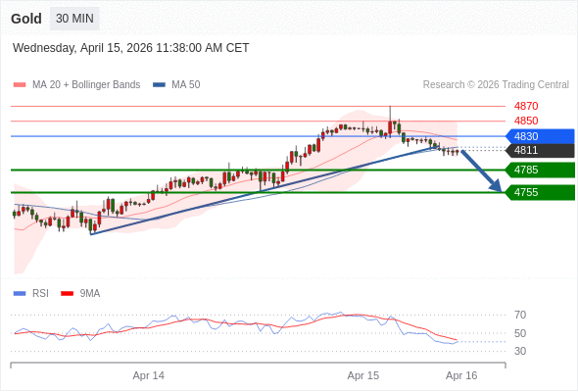Click the Gold title label
The width and height of the screenshot is (578, 392).
(26, 19)
